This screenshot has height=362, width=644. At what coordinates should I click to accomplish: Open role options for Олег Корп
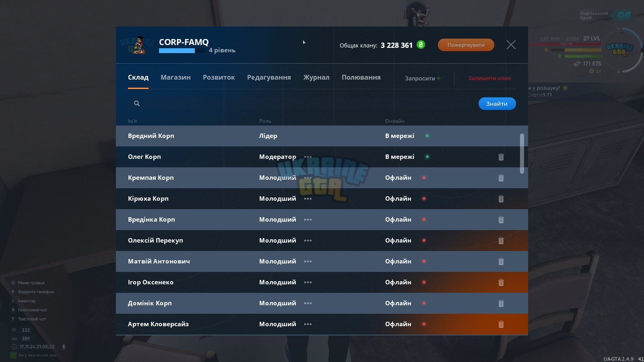click(x=308, y=157)
